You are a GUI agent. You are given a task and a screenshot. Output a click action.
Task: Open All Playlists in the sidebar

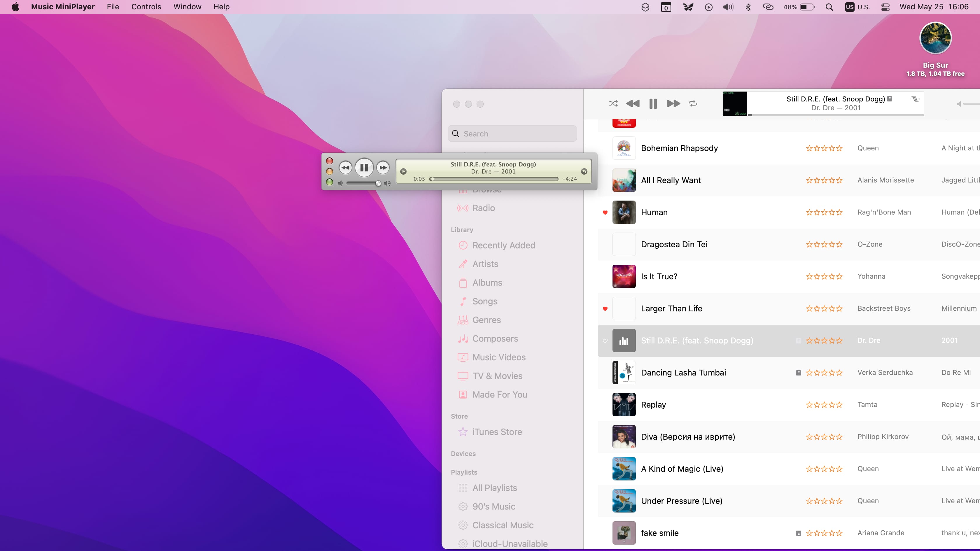tap(487, 488)
